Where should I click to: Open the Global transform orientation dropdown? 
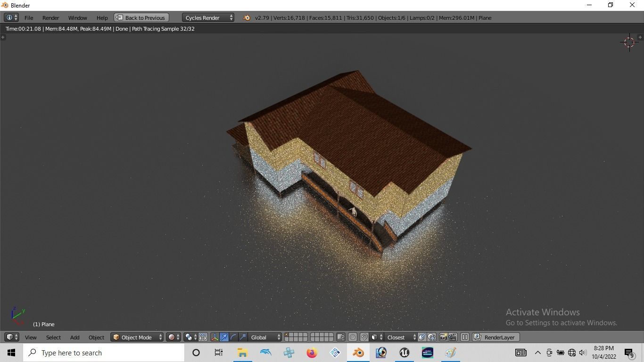click(x=265, y=337)
